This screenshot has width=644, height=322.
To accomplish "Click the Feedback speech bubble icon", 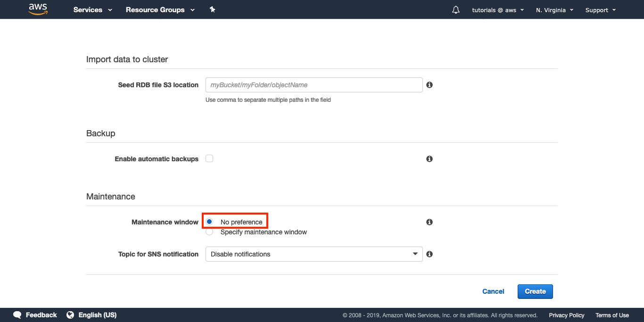I will pyautogui.click(x=17, y=315).
